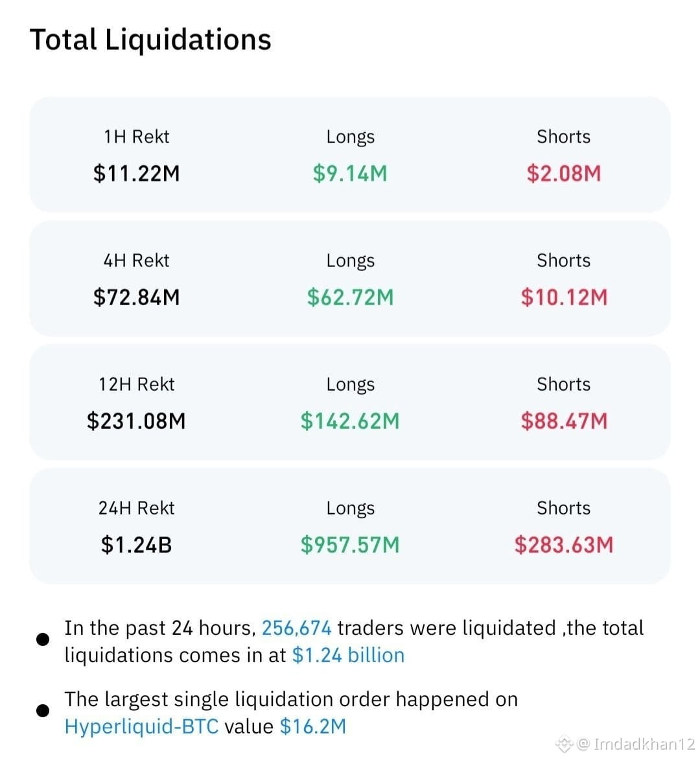The height and width of the screenshot is (760, 700).
Task: Click the 4H Longs value $62.72M
Action: pos(350,297)
